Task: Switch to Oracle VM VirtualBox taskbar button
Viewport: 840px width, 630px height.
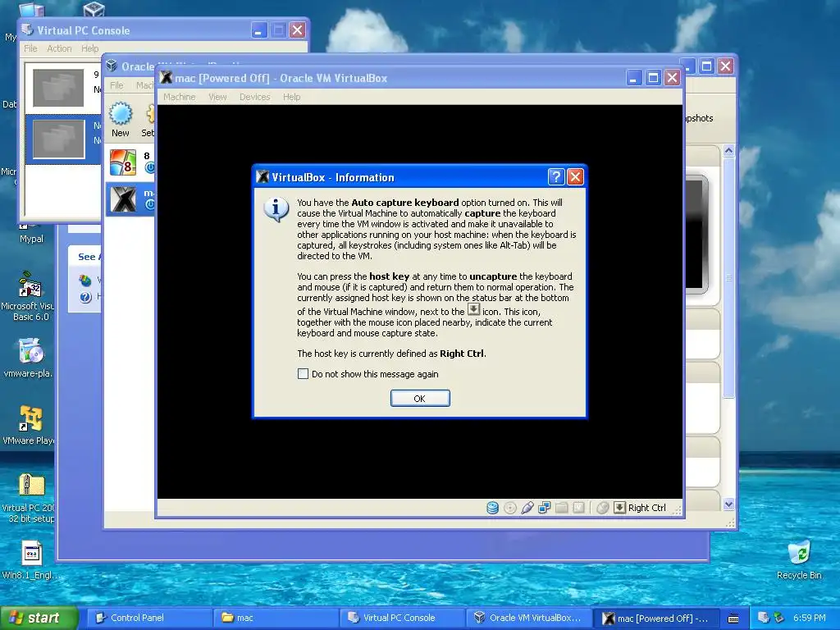Action: click(528, 618)
